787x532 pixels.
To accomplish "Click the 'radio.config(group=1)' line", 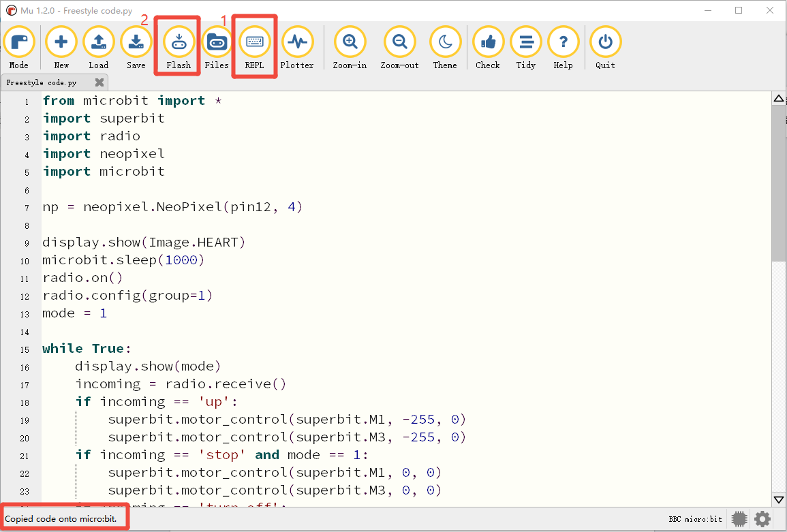I will click(128, 296).
